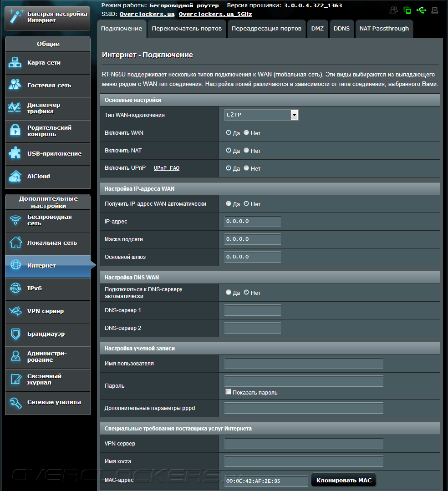
Task: Open Guest Network (Гостевая сеть) icon
Action: point(15,85)
